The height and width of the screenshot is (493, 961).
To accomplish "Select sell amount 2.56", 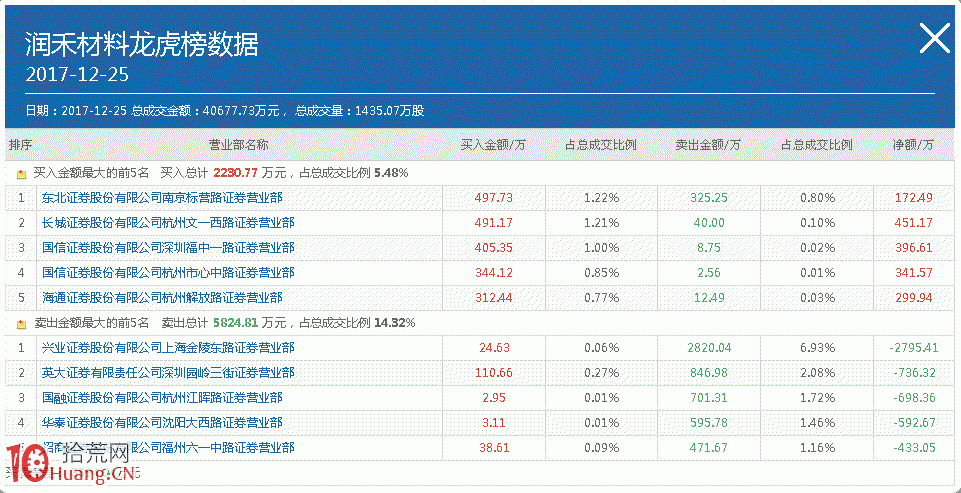I will 708,272.
